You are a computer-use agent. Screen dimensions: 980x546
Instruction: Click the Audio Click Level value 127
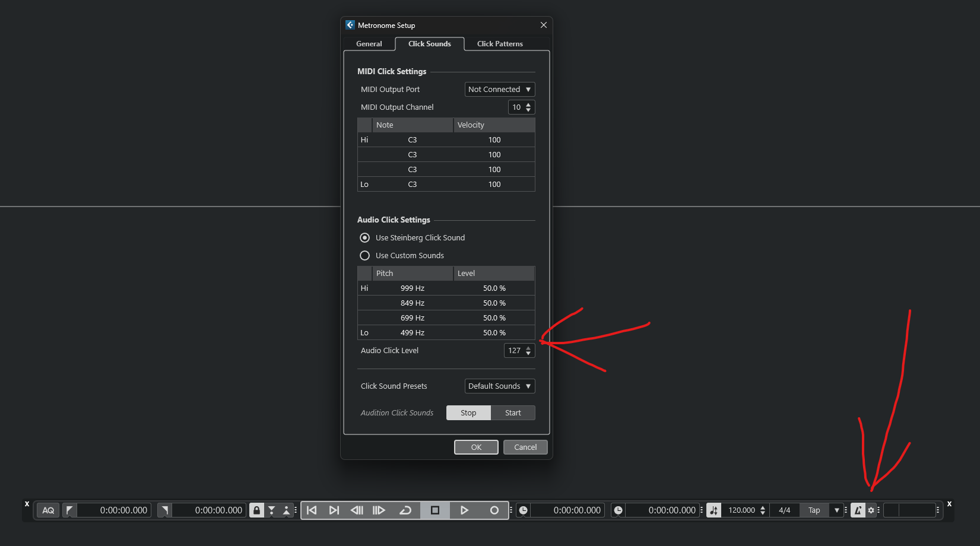(514, 351)
